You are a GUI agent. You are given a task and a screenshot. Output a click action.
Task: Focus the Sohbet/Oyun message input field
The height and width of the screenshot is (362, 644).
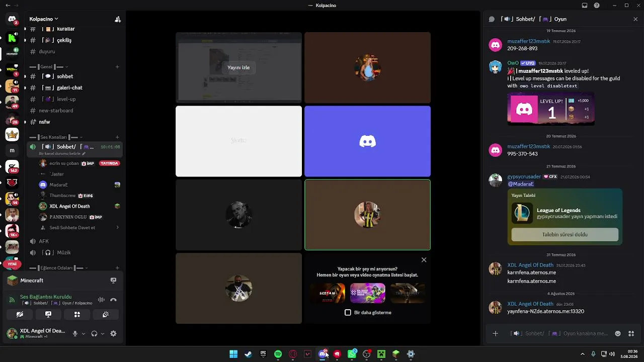click(559, 333)
